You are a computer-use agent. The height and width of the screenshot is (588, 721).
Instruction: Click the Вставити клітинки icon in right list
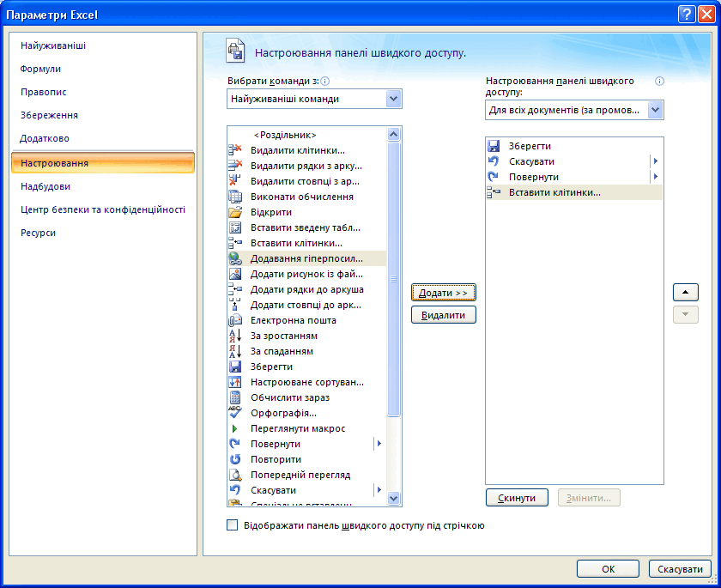click(x=494, y=192)
